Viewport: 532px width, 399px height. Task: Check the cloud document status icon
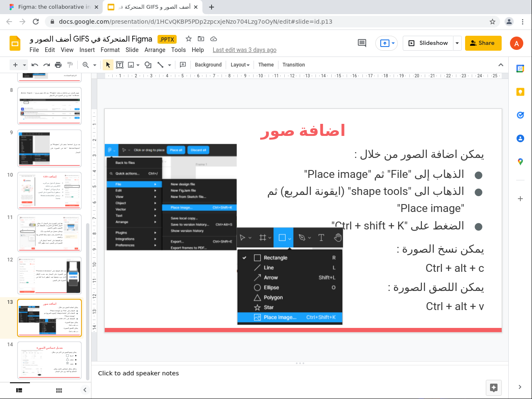[x=214, y=39]
